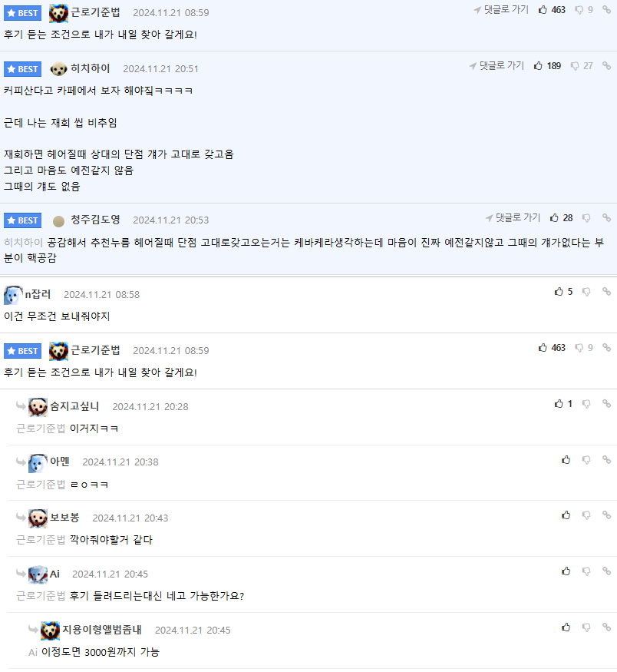Downvote 지용이형앨범좀내's reply

point(586,627)
